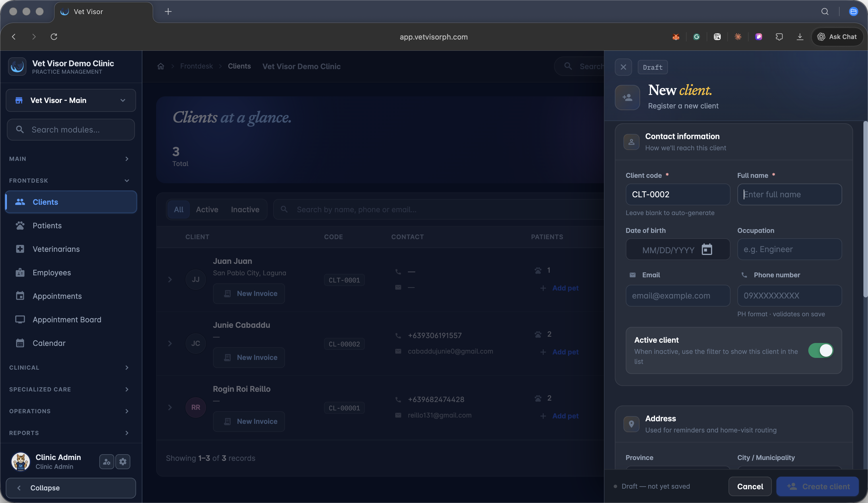Viewport: 868px width, 503px height.
Task: Click the Client code input field
Action: click(677, 194)
